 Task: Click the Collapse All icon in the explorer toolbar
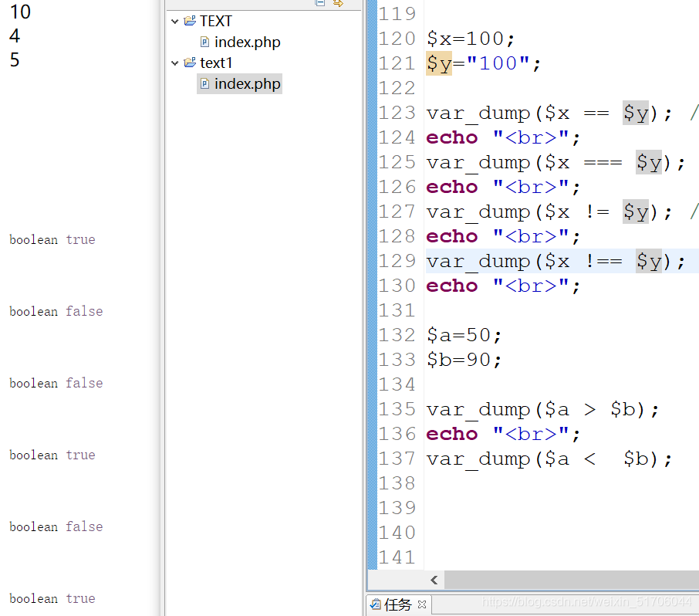pyautogui.click(x=319, y=2)
